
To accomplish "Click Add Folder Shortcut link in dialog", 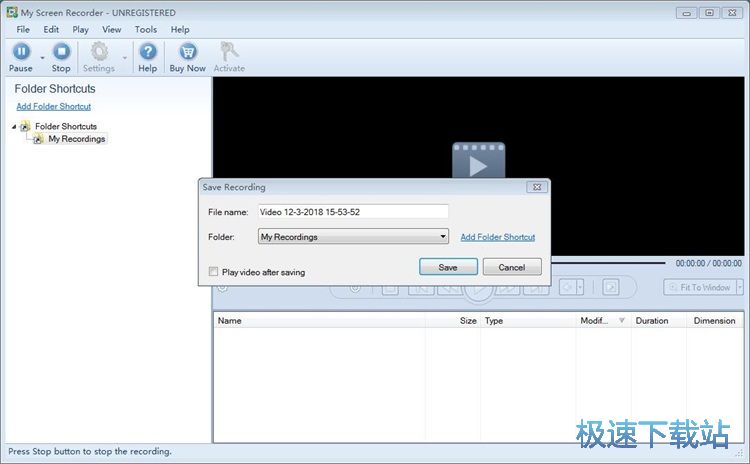I will click(x=497, y=237).
